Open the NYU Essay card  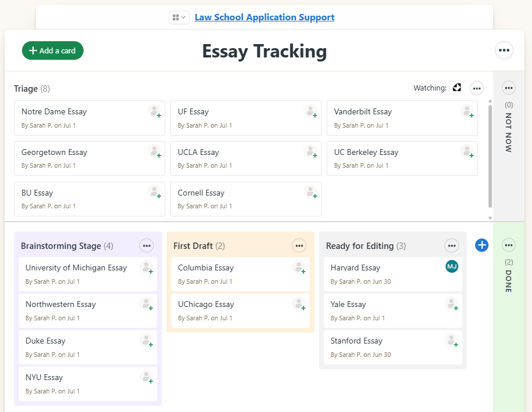point(88,384)
